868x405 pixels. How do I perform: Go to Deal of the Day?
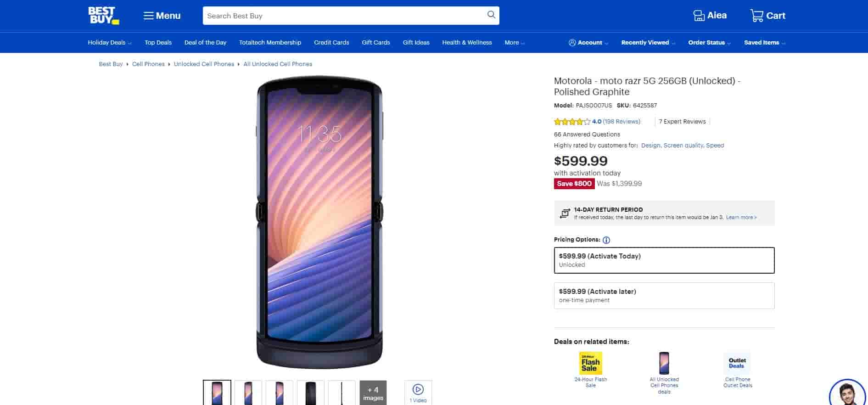click(205, 43)
